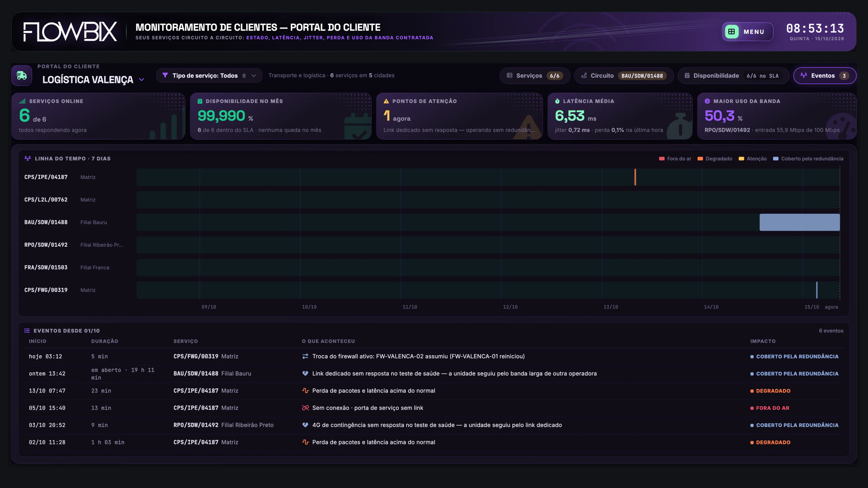Select the RPO/SDW/01492 timeline row label
868x488 pixels.
[46, 245]
